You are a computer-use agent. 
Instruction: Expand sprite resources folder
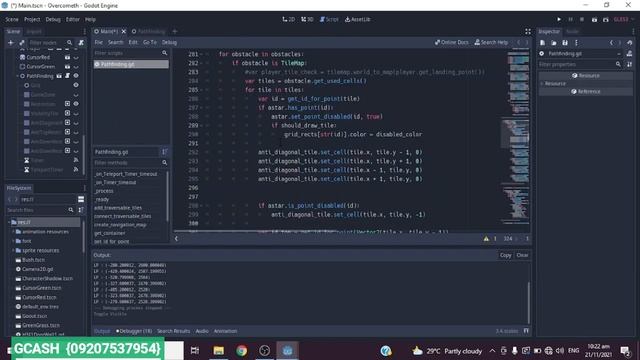coord(13,250)
